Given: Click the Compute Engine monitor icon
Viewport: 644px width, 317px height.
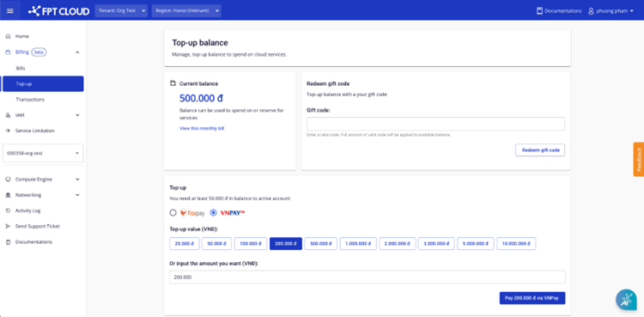Looking at the screenshot, I should 8,180.
